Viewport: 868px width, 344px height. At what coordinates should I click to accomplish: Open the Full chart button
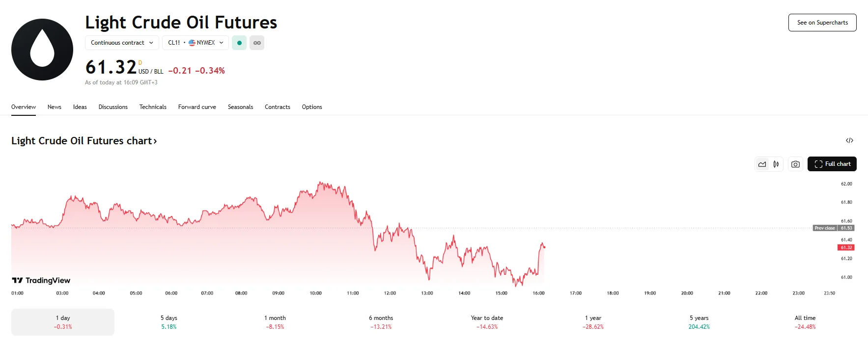click(x=832, y=164)
